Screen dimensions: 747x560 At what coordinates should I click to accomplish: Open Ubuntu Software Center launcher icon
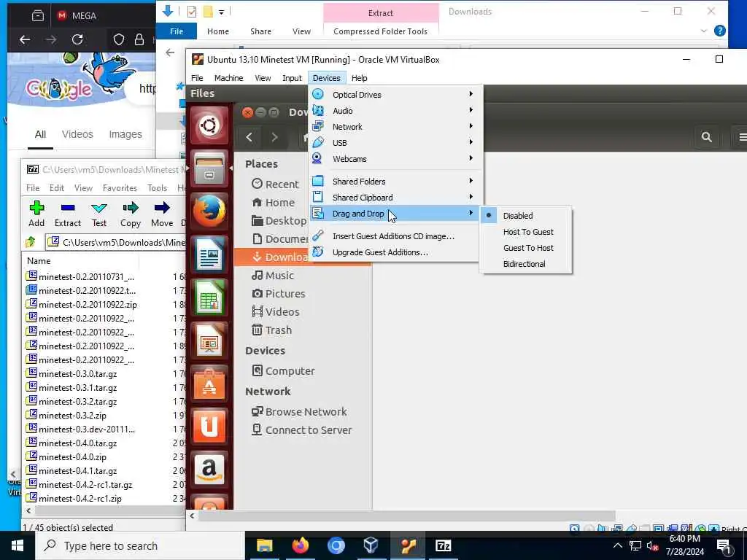(209, 384)
